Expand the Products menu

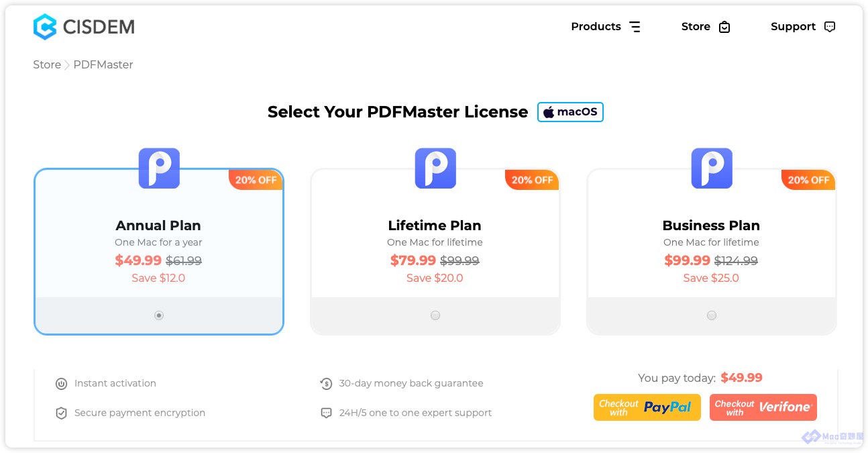(x=596, y=27)
